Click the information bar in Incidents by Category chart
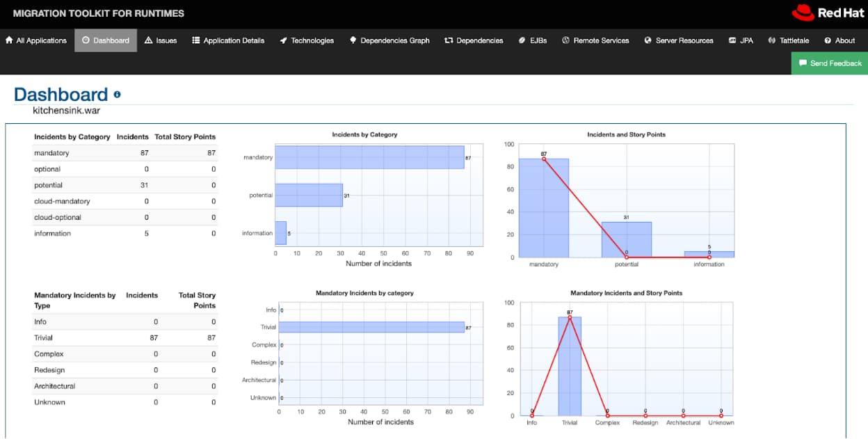This screenshot has height=439, width=868. (280, 233)
